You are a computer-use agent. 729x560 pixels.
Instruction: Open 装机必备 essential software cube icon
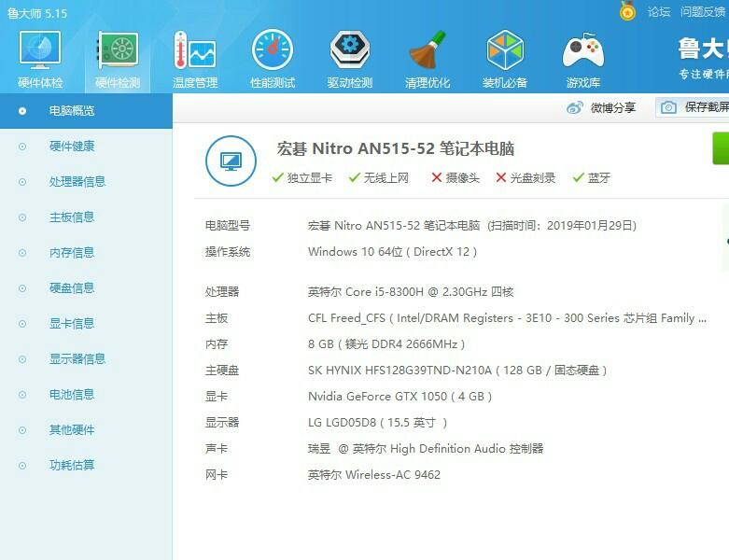(505, 49)
